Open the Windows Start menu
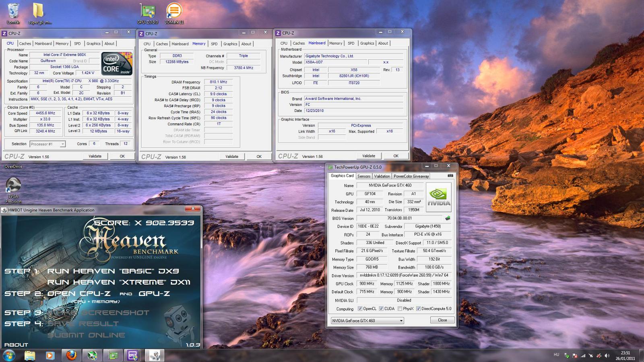 click(x=9, y=356)
